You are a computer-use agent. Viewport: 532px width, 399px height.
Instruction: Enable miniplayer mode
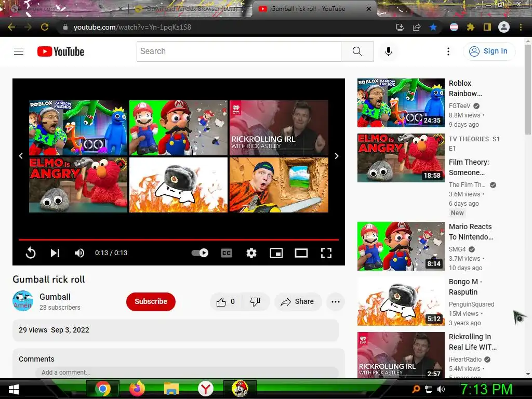(x=276, y=253)
